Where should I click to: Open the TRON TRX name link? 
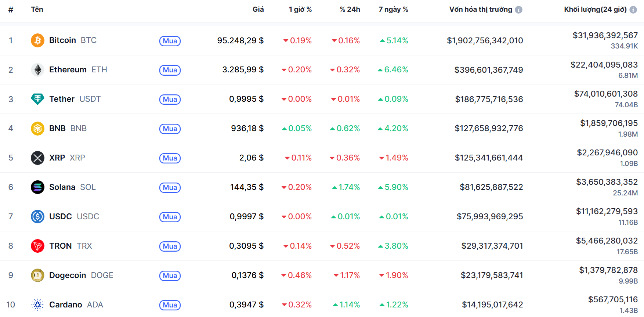tap(70, 246)
